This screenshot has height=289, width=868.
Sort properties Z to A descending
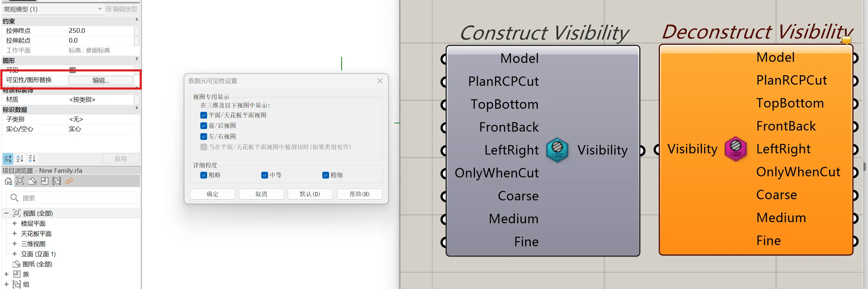32,159
